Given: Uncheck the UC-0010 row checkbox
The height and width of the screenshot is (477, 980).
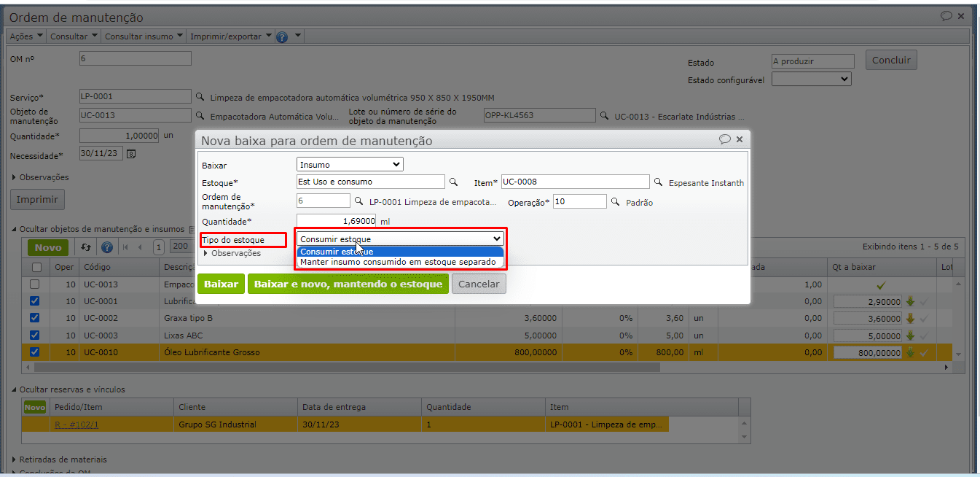Looking at the screenshot, I should point(35,352).
